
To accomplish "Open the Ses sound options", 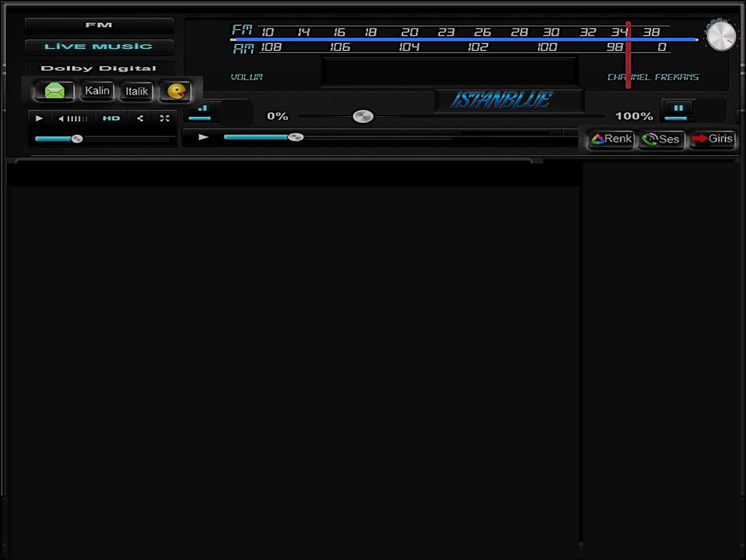I will coord(662,140).
